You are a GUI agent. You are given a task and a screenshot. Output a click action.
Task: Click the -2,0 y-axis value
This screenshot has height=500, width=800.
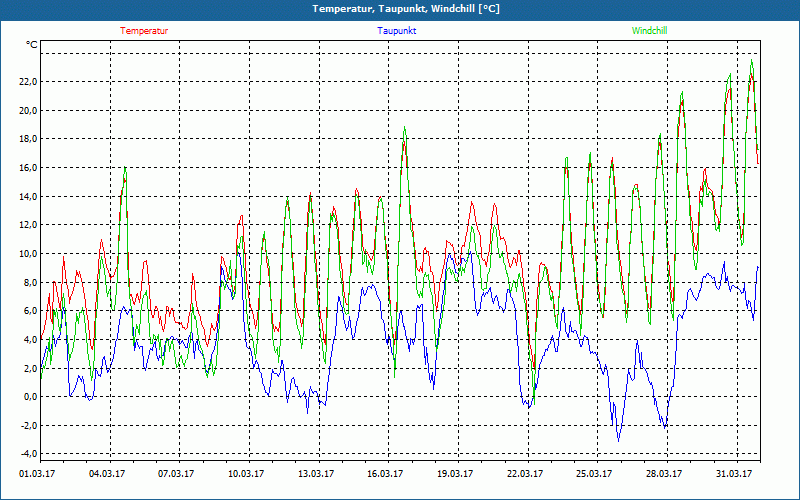[29, 425]
